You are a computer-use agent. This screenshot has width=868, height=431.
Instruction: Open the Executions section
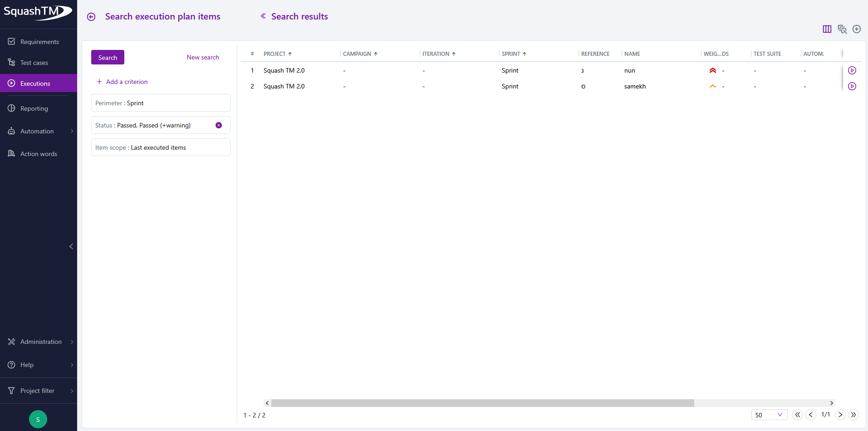tap(34, 83)
